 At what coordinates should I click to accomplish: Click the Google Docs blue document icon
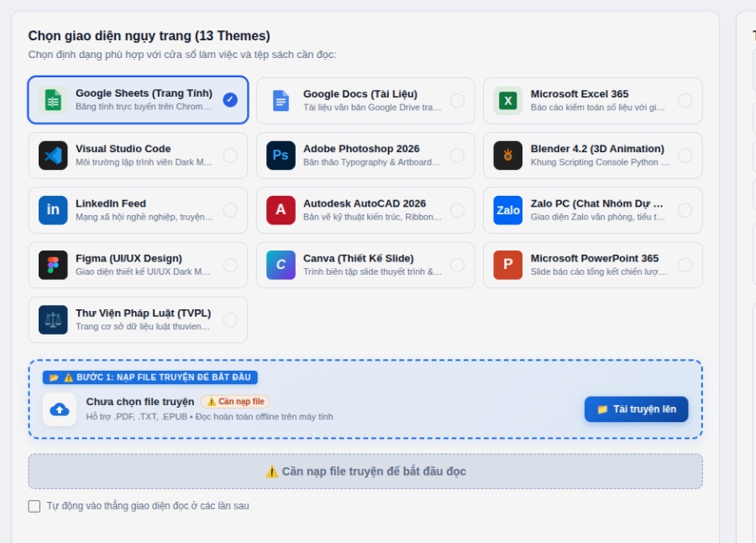281,101
